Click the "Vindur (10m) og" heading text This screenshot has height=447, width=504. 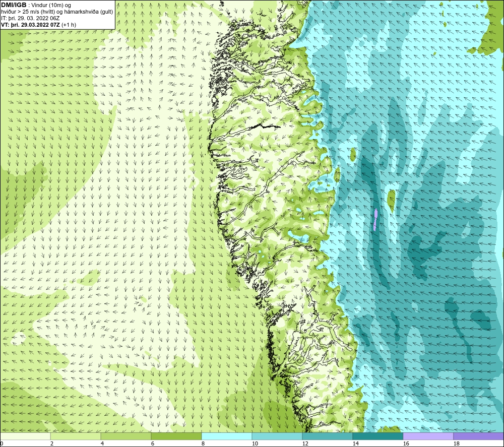(x=51, y=5)
